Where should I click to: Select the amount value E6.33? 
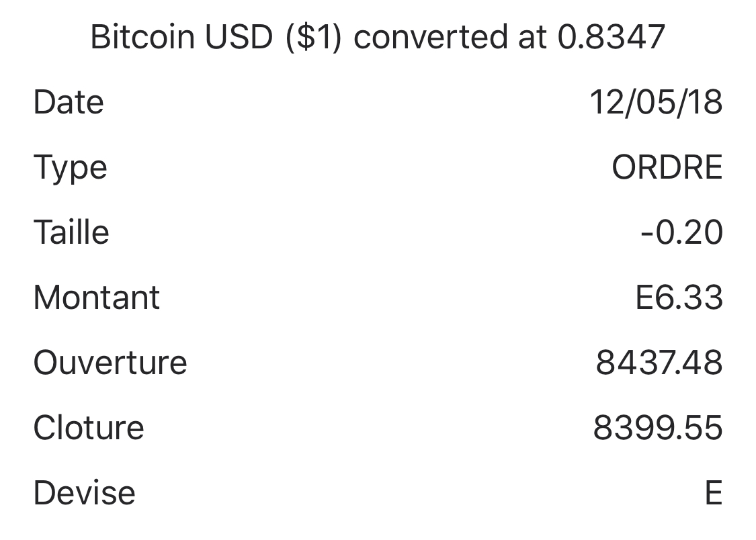(x=679, y=298)
